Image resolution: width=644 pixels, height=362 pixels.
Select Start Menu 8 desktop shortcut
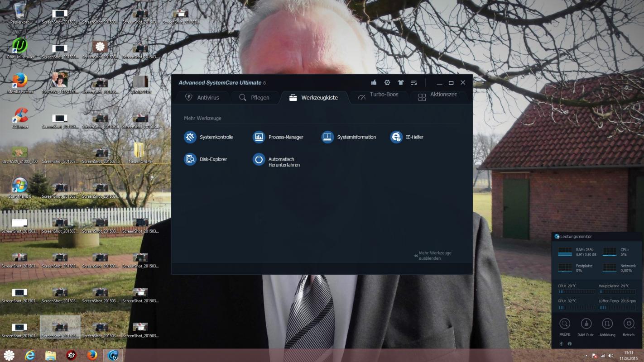(x=19, y=188)
